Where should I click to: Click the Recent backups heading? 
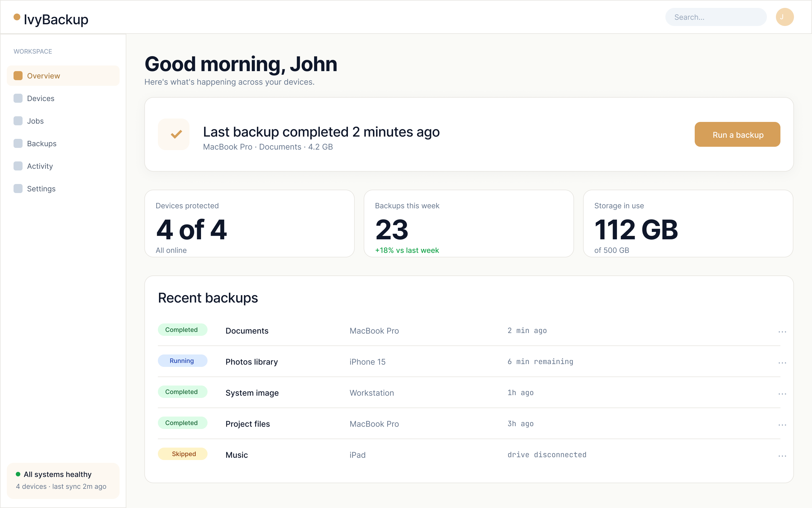coord(208,298)
